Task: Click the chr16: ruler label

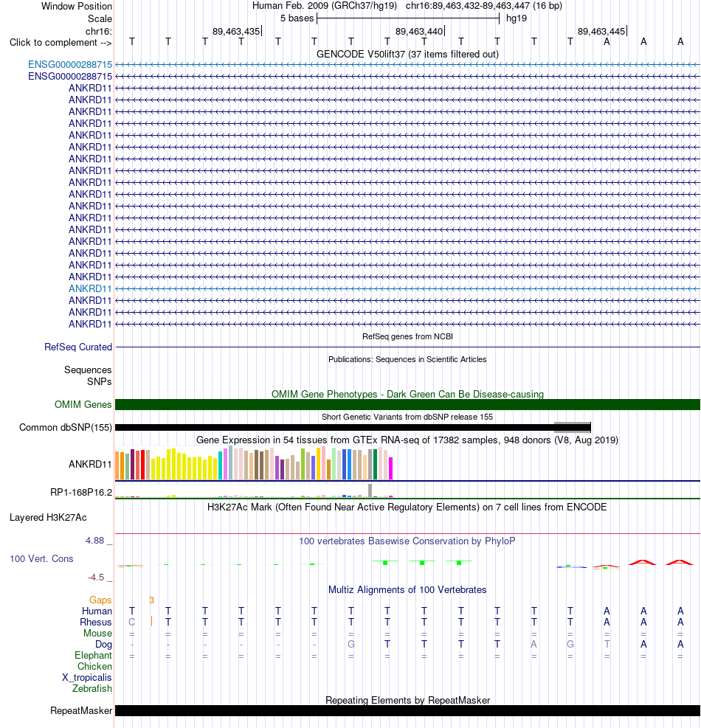Action: point(98,32)
